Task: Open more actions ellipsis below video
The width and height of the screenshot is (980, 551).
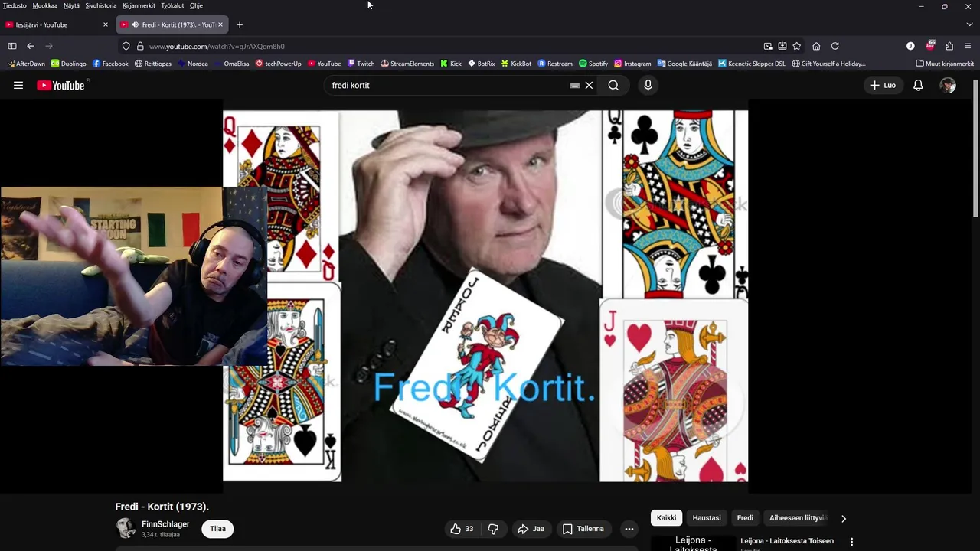Action: click(x=629, y=529)
